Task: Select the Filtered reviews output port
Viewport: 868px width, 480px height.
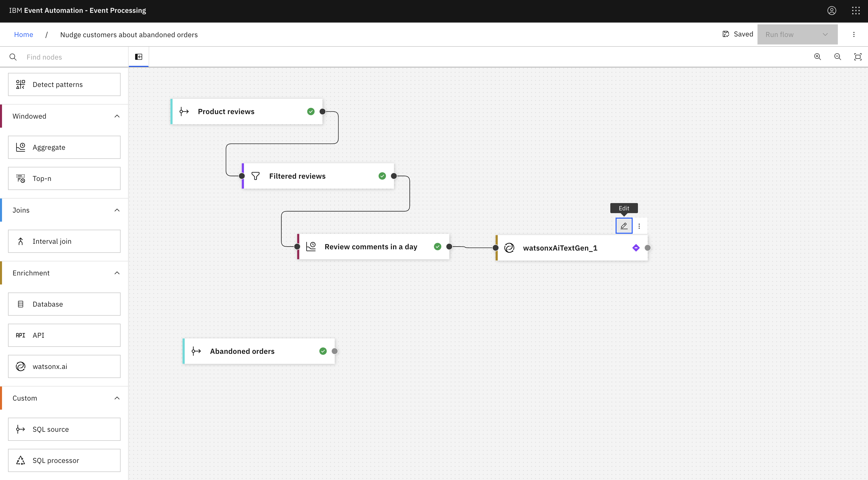Action: point(394,176)
